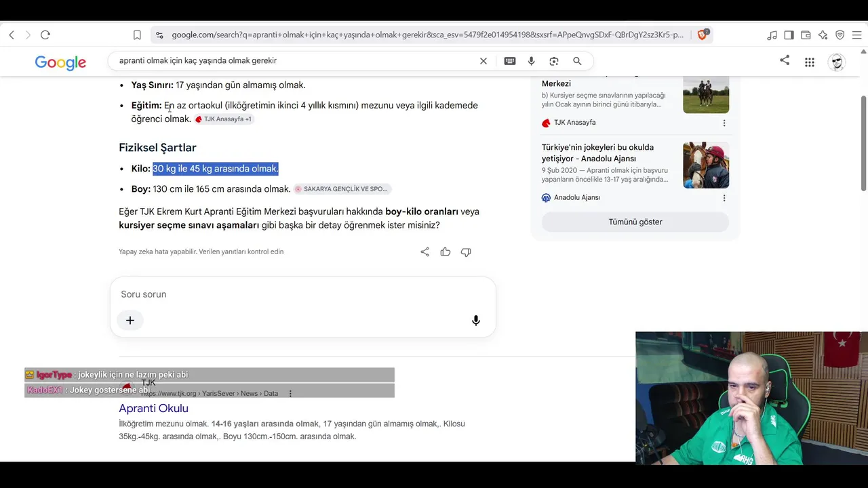Click the browser address bar URL
This screenshot has height=488, width=868.
coord(427,35)
